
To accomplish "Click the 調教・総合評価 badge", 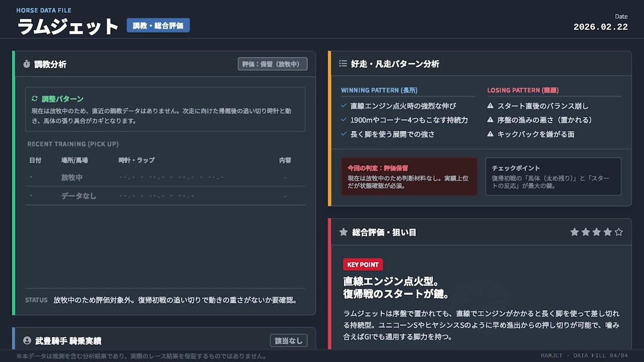I will click(x=158, y=26).
